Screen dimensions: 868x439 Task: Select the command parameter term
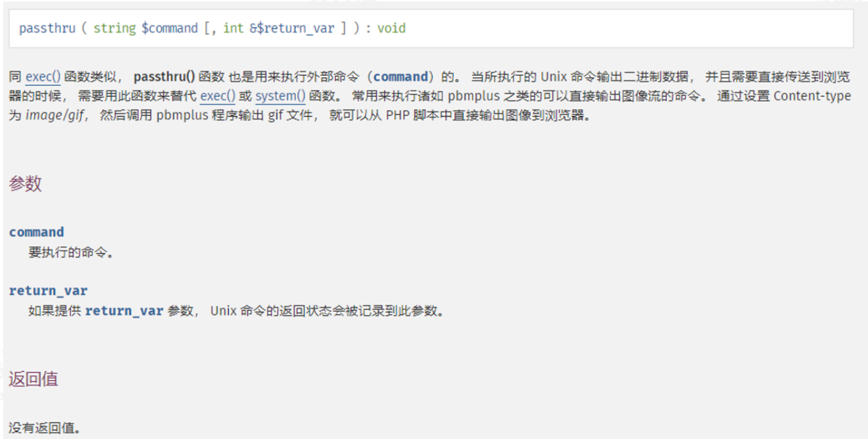37,232
